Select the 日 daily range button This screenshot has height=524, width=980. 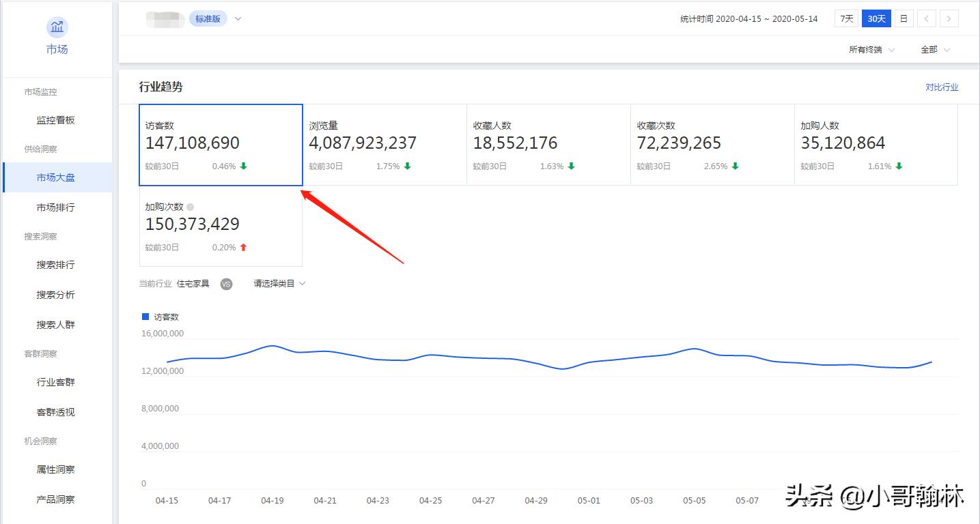click(904, 18)
